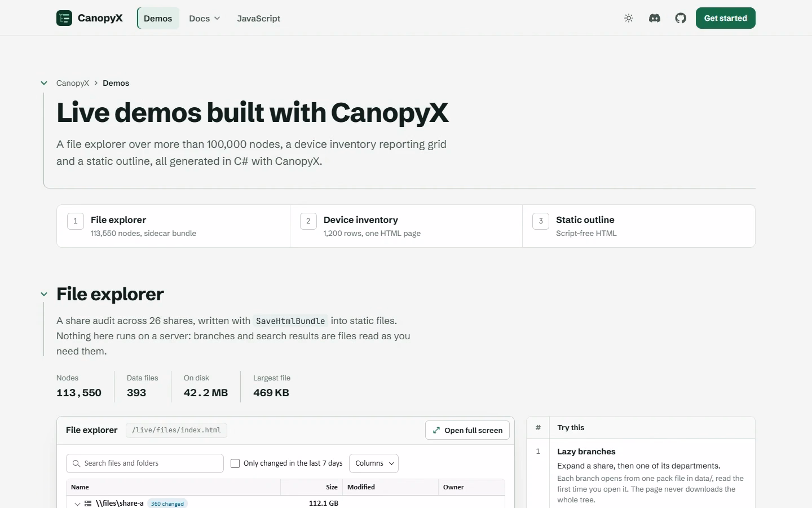
Task: Click the SaveHtmlBundle code text
Action: coord(290,321)
